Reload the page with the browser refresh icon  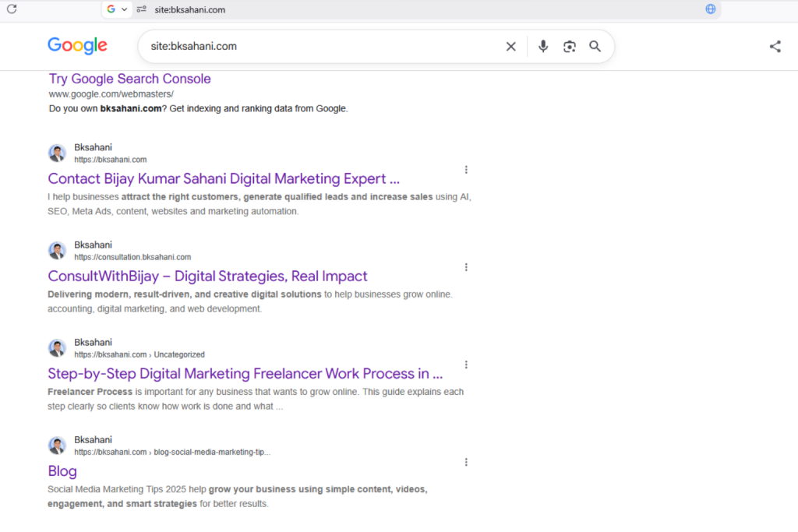pos(12,9)
